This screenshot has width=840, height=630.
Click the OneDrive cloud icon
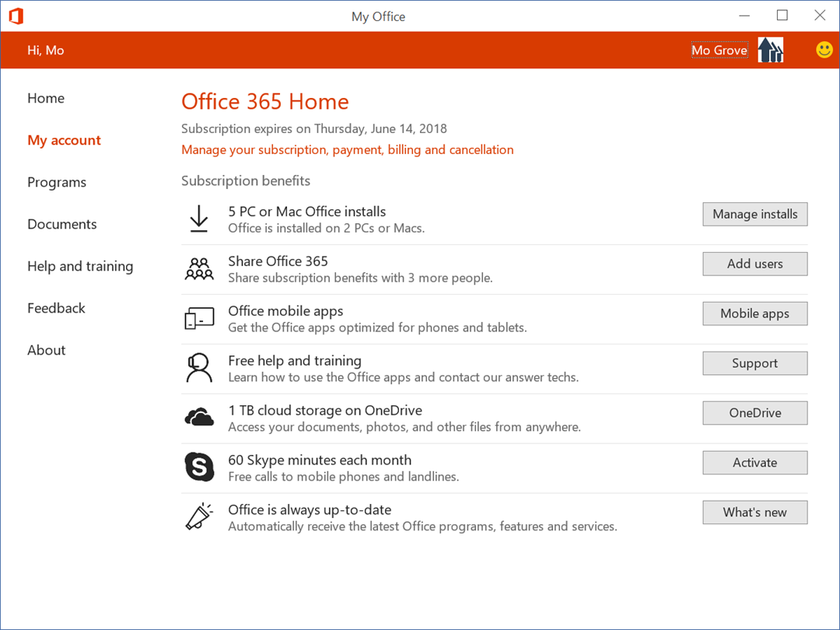(199, 417)
